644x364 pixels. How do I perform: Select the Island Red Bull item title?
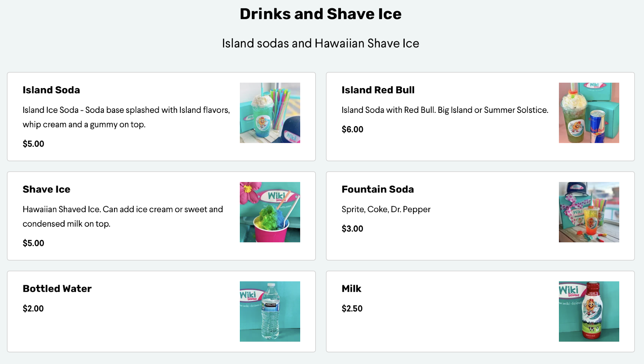pos(378,90)
